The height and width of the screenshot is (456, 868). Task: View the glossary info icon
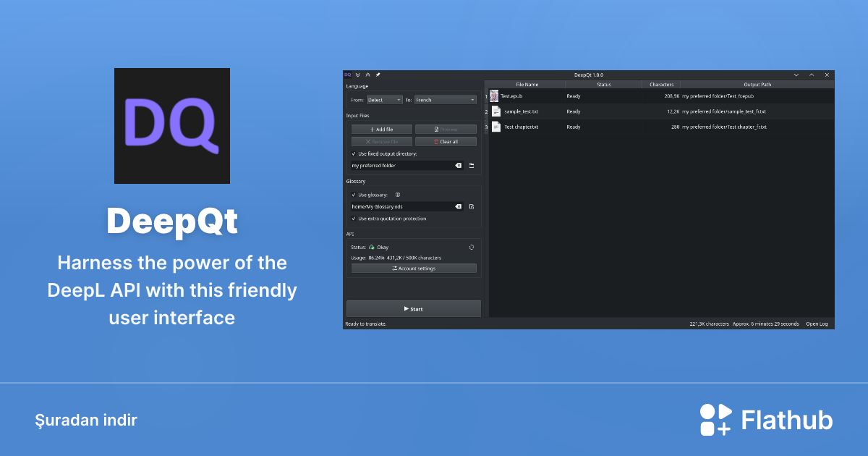click(397, 195)
